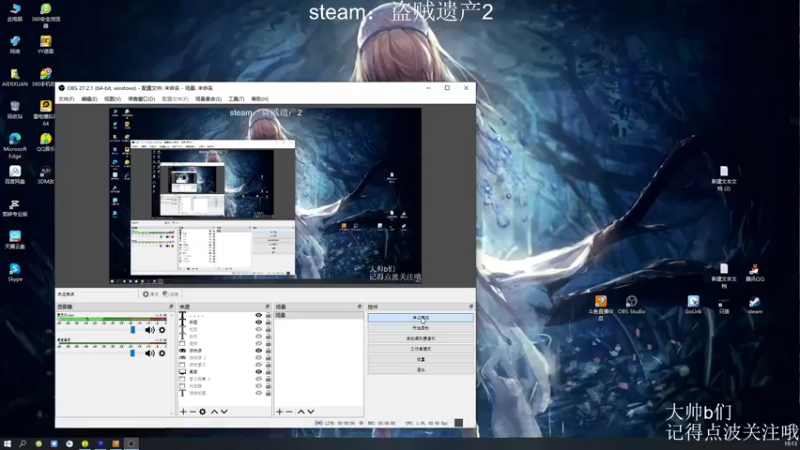Remove the scene with the scenes minus icon
Screen dimensions: 800x450
click(x=289, y=412)
